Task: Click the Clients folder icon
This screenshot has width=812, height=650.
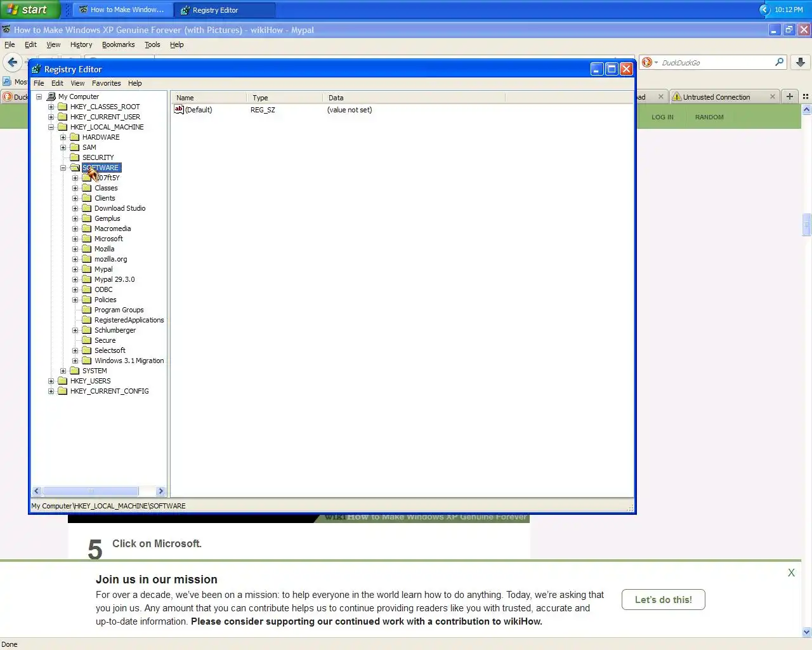Action: 87,198
